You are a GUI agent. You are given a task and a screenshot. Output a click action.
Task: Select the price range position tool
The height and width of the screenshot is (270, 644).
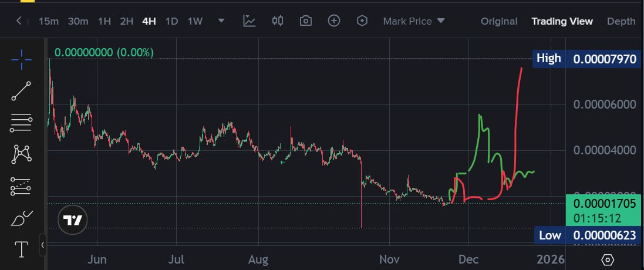[22, 187]
